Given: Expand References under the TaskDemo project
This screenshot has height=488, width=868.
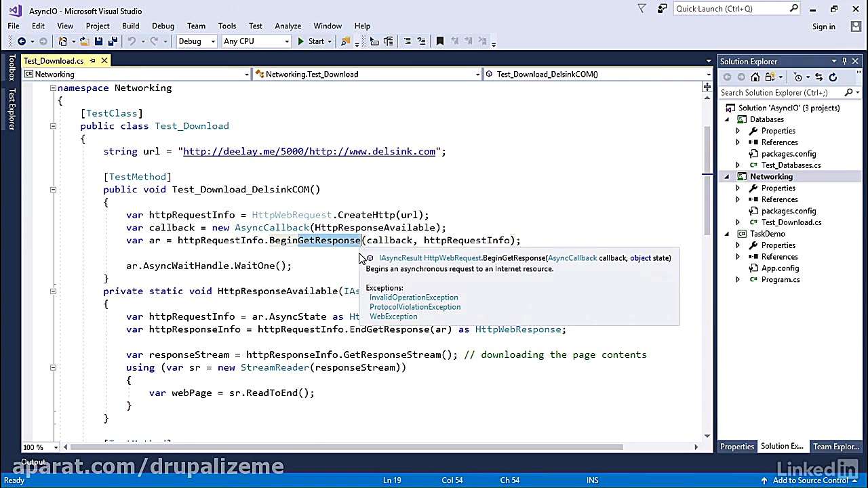Looking at the screenshot, I should pos(738,257).
